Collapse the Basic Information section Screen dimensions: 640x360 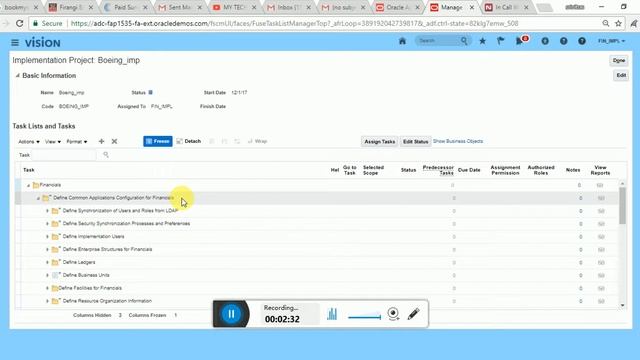pyautogui.click(x=17, y=76)
